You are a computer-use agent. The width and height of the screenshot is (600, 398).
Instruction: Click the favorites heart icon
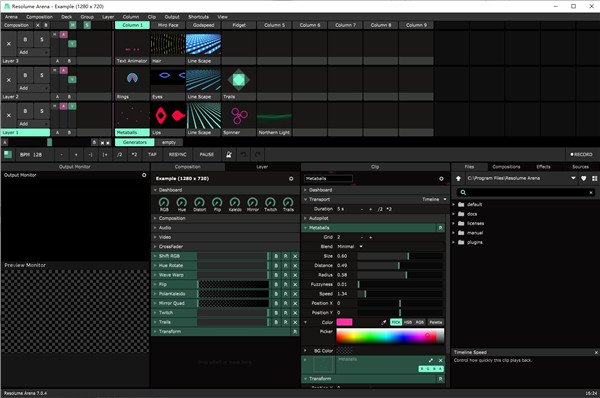click(584, 178)
